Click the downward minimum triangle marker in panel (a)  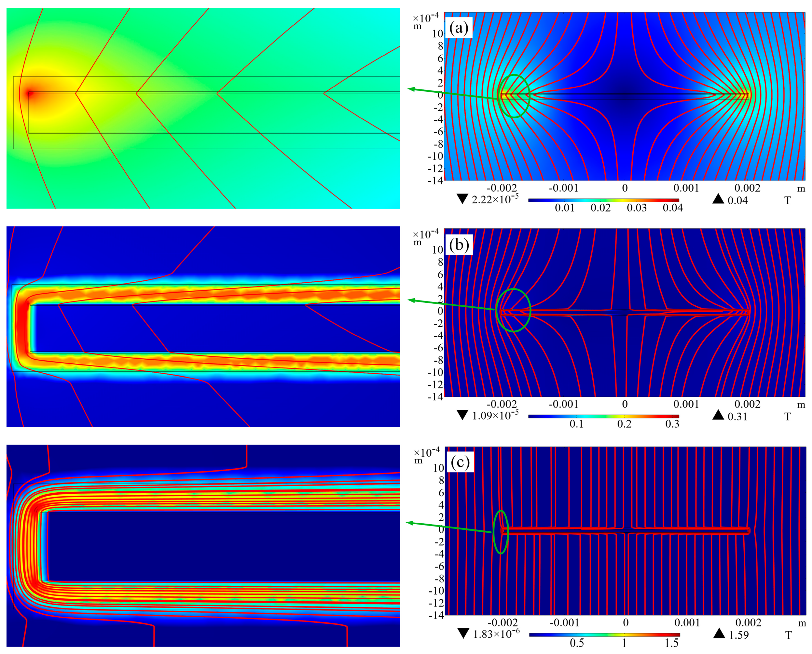(462, 198)
